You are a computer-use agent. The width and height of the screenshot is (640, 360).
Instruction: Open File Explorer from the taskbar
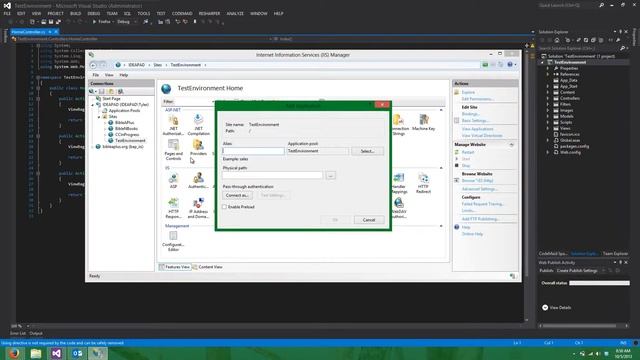click(36, 353)
